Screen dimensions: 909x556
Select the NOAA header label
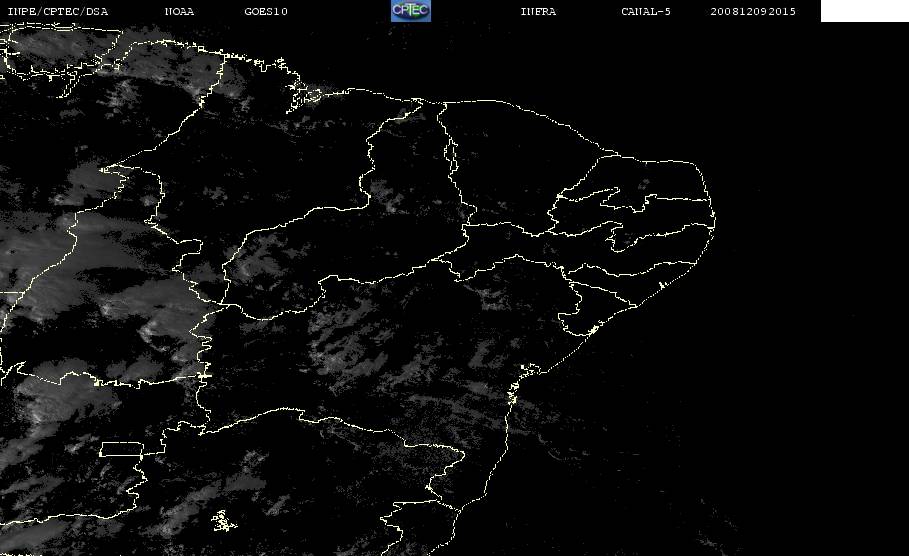pos(179,12)
